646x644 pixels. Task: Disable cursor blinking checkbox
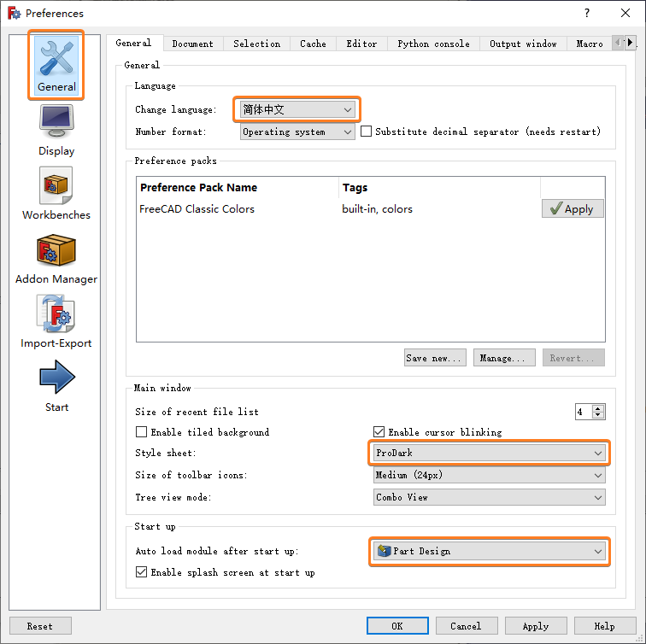379,431
